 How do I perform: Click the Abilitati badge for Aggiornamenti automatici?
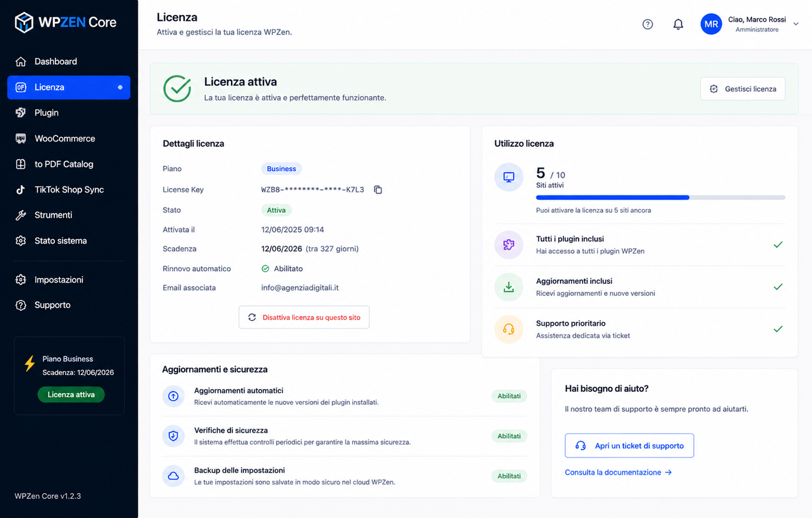(509, 396)
